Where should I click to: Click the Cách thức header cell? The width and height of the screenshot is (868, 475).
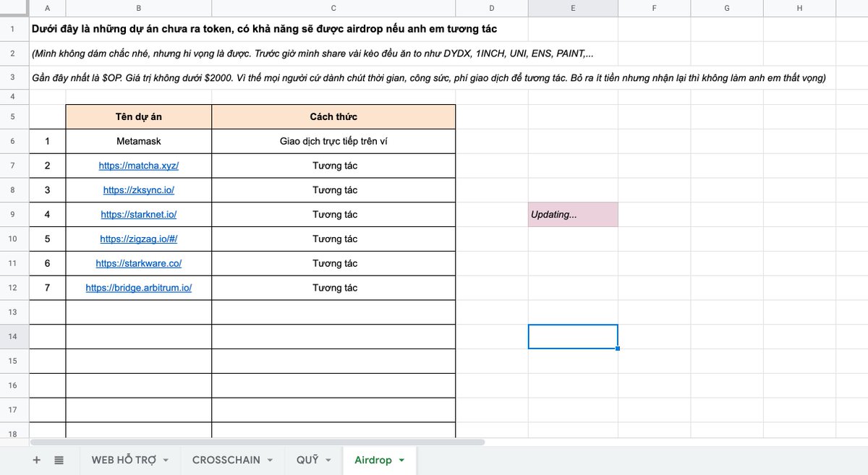point(333,116)
